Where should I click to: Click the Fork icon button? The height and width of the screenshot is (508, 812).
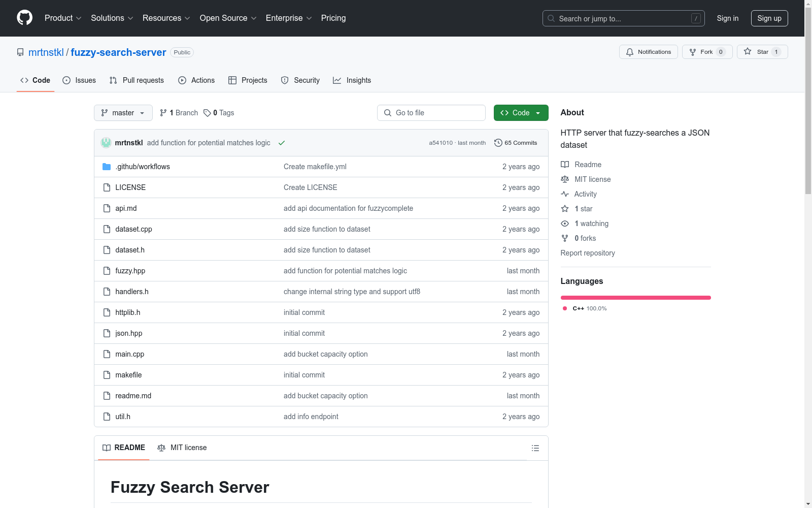click(x=693, y=52)
